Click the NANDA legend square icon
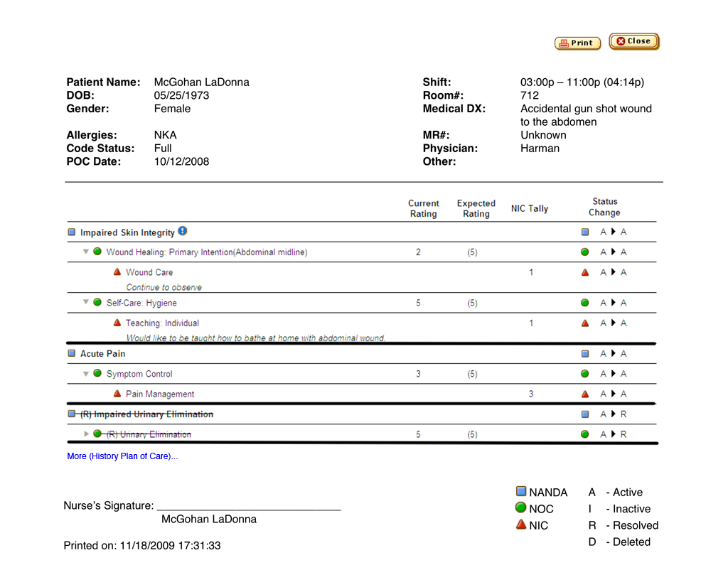 521,491
